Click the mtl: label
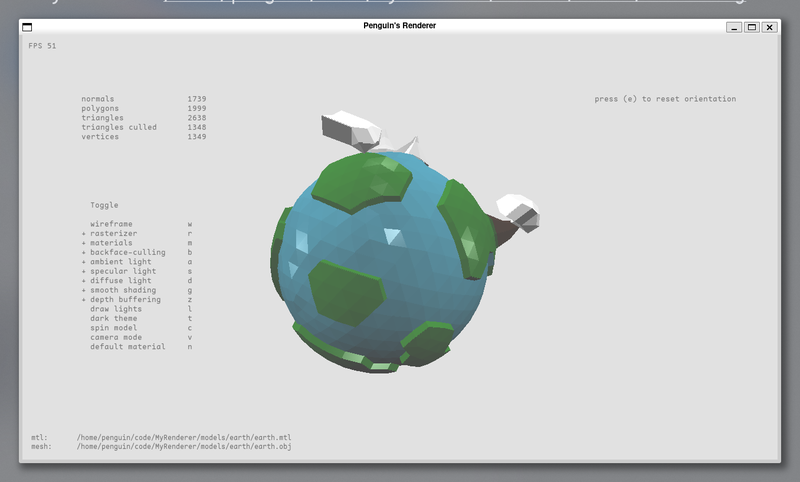Screen dimensions: 800x482 coord(39,438)
